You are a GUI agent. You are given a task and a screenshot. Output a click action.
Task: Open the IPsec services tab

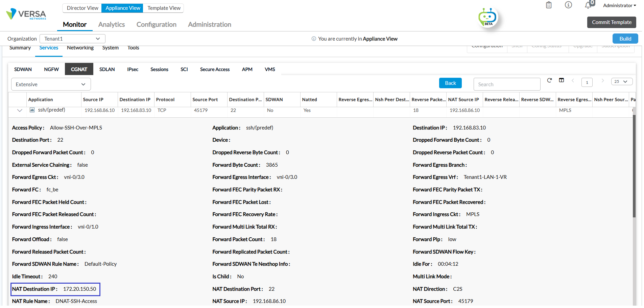(133, 69)
